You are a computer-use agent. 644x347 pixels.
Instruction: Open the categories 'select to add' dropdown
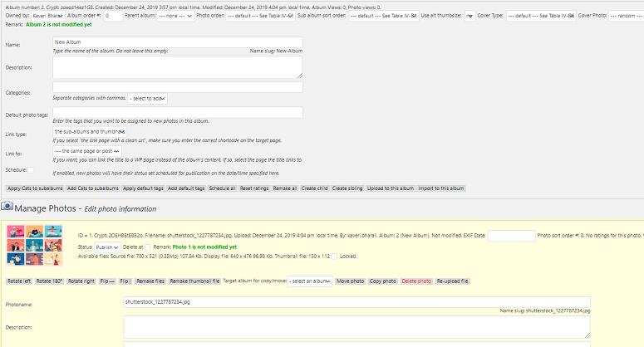[x=147, y=99]
